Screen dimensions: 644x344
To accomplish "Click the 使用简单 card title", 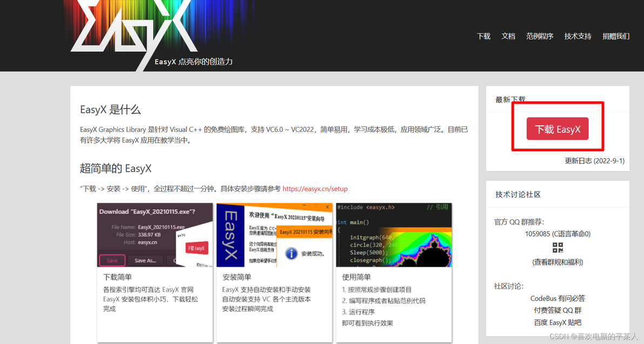I will (356, 277).
